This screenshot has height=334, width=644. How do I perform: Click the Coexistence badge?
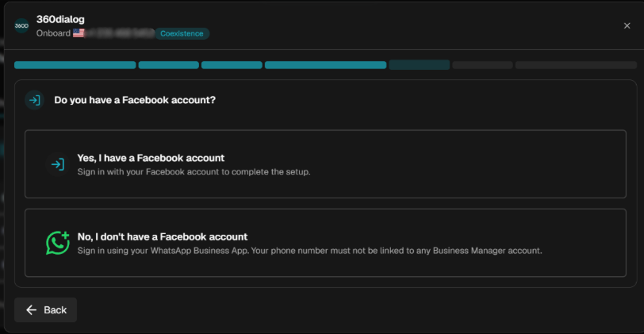click(x=182, y=33)
